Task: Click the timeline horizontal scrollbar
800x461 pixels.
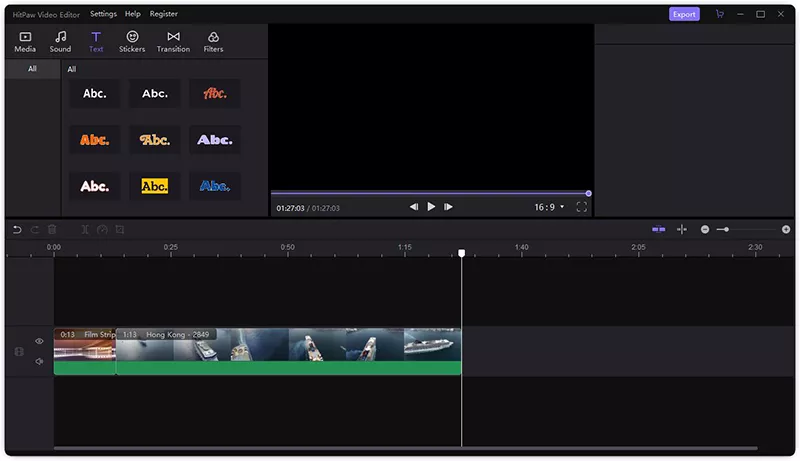Action: (x=406, y=449)
